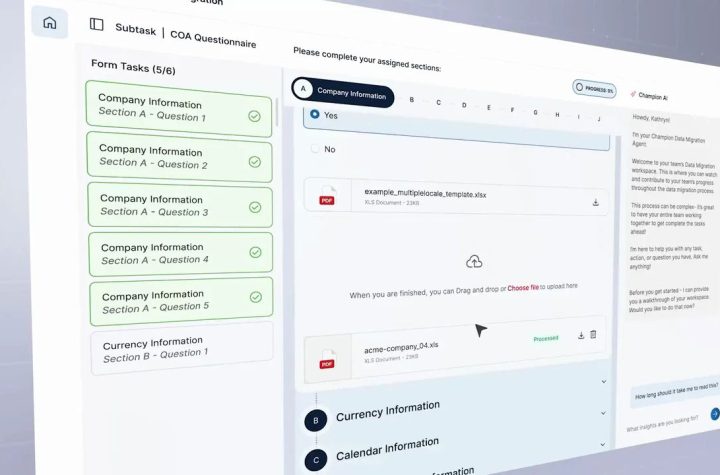The width and height of the screenshot is (720, 475).
Task: Download example_multiplelocale_template.xlsx file
Action: (x=596, y=202)
